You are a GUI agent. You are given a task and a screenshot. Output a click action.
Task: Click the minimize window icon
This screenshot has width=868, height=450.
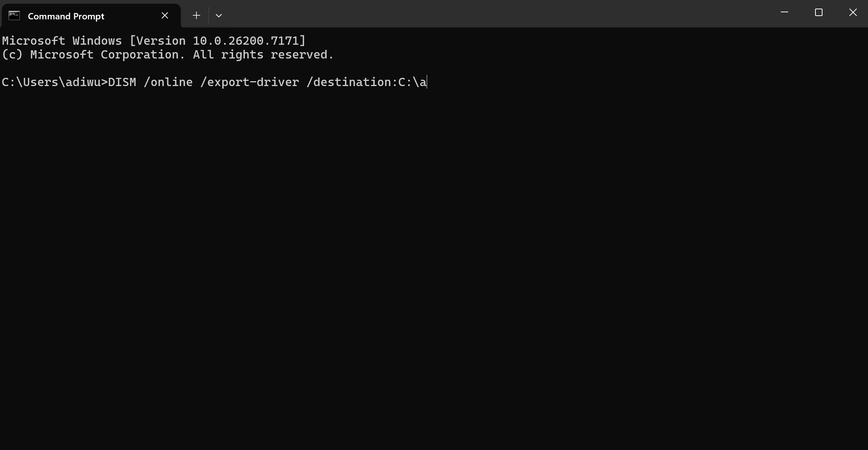[785, 12]
